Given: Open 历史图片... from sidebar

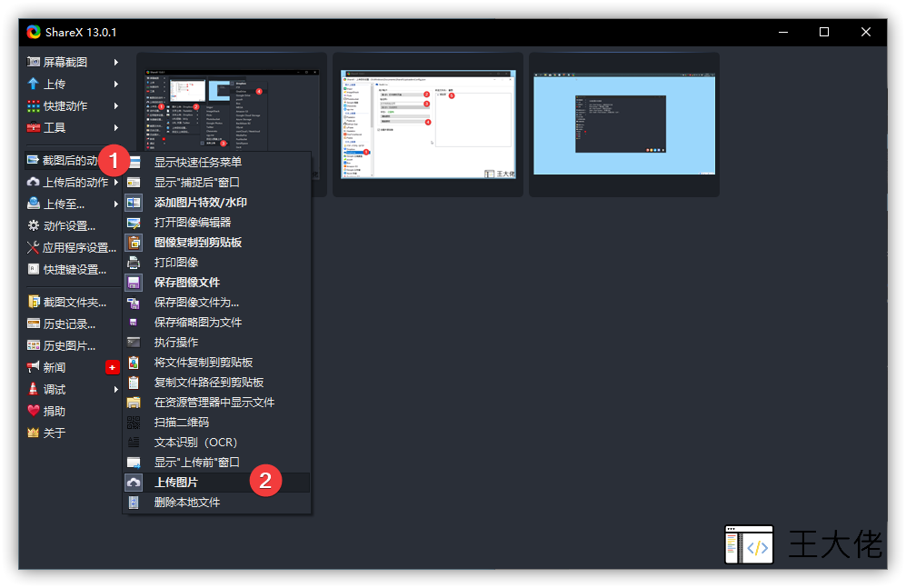Looking at the screenshot, I should 73,345.
